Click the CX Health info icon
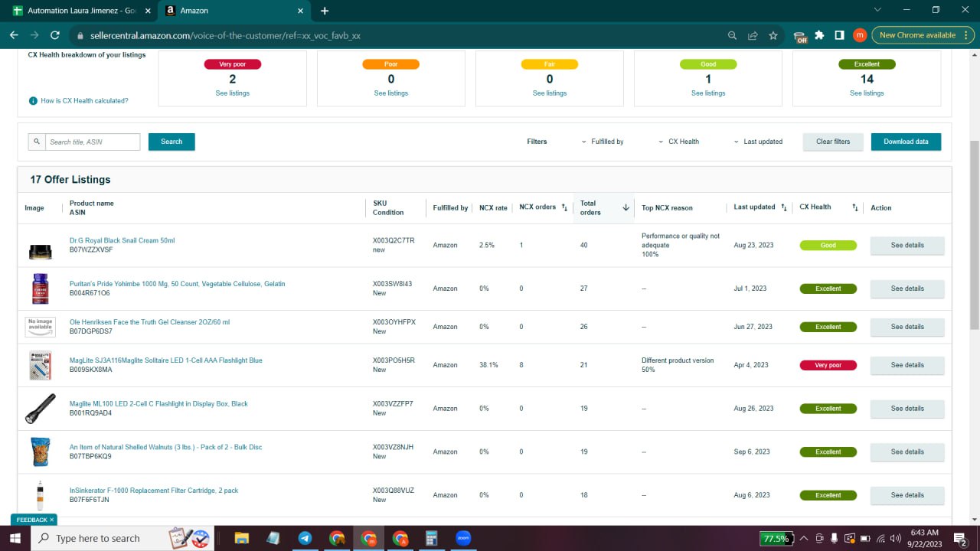 click(x=33, y=101)
